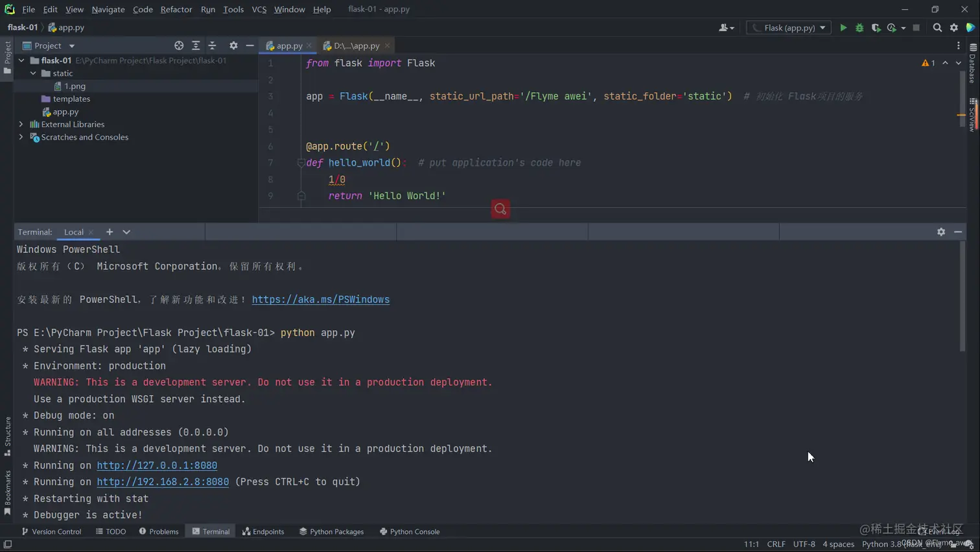Open the https://aka.ms/PSWindows link
The image size is (980, 552).
321,300
